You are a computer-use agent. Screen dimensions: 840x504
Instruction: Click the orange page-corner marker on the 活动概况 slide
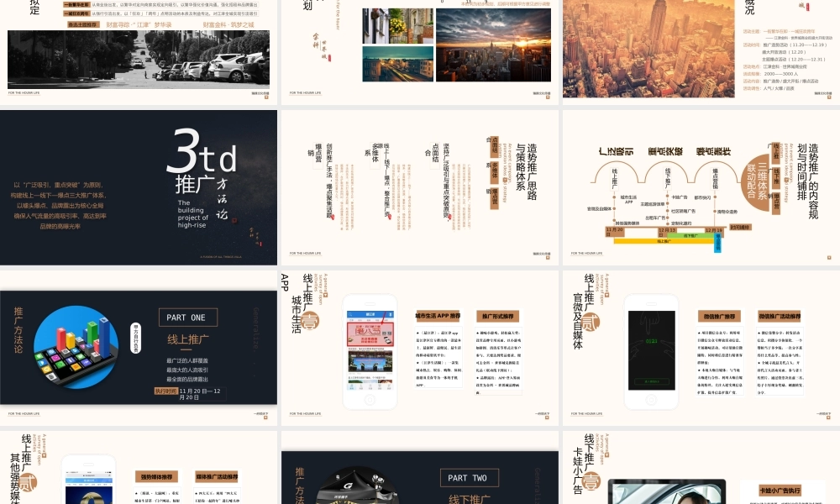pyautogui.click(x=829, y=97)
